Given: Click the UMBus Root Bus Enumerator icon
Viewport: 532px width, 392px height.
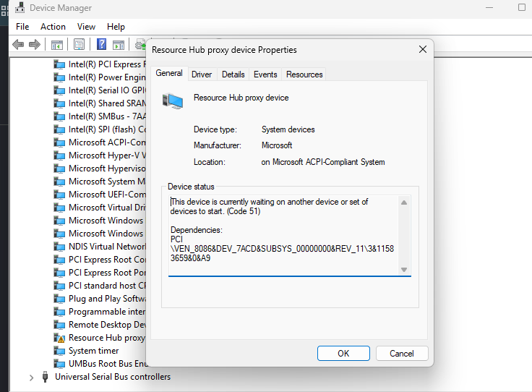Looking at the screenshot, I should point(59,364).
